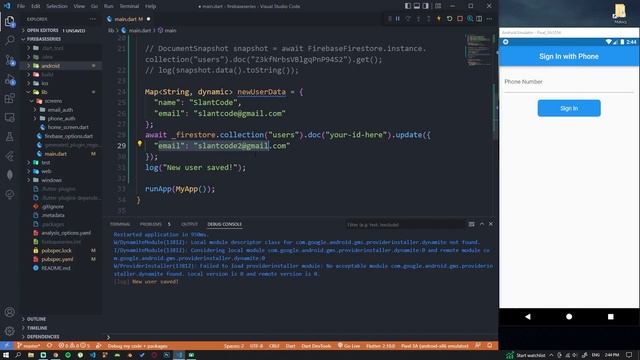The width and height of the screenshot is (640, 360).
Task: Switch to the TERMINAL panel tab
Action: pyautogui.click(x=120, y=224)
